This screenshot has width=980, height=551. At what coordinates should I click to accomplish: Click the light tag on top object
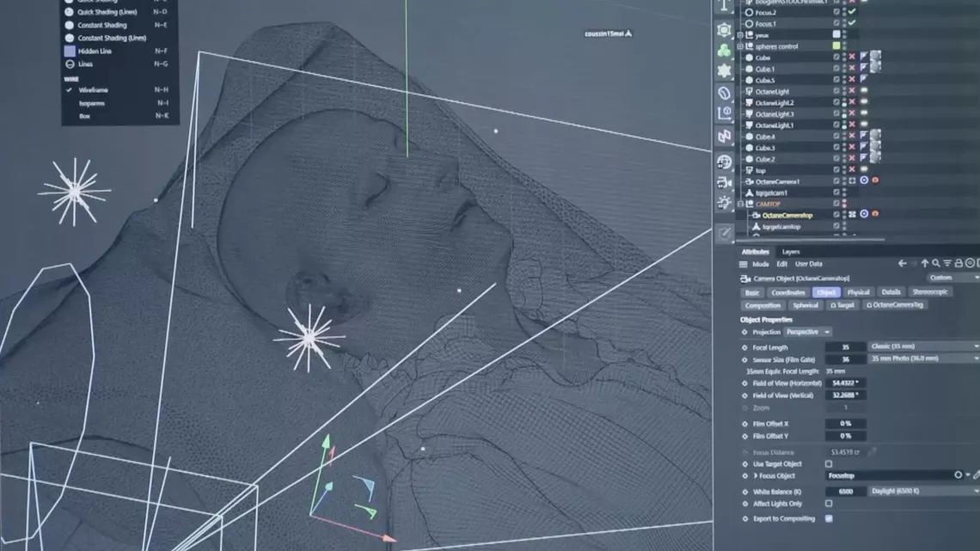[864, 169]
